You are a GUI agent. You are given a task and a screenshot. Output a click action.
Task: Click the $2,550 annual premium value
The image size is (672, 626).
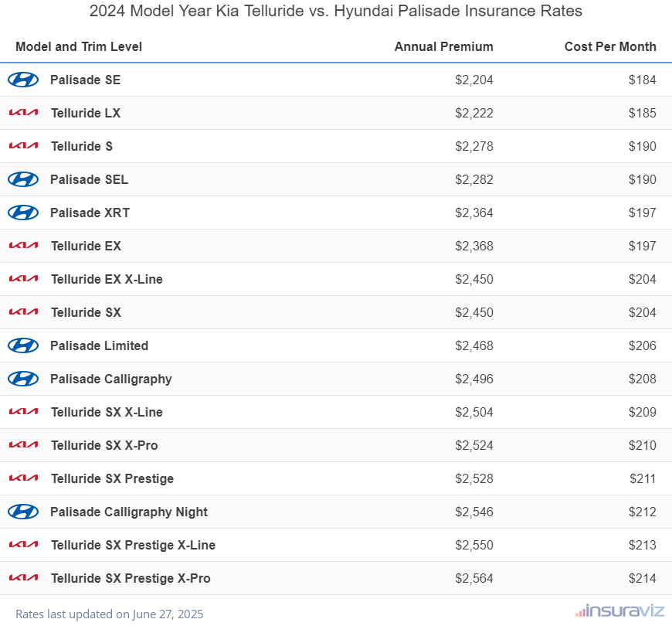(474, 545)
